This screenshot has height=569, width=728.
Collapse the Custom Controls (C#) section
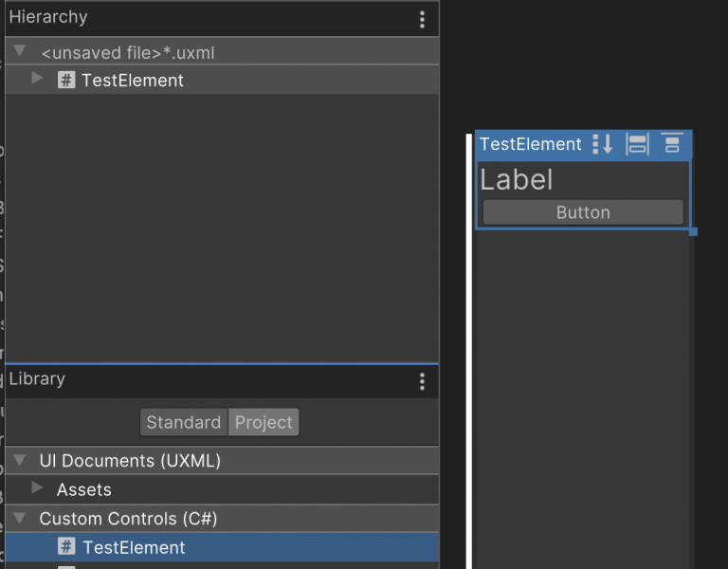click(20, 519)
